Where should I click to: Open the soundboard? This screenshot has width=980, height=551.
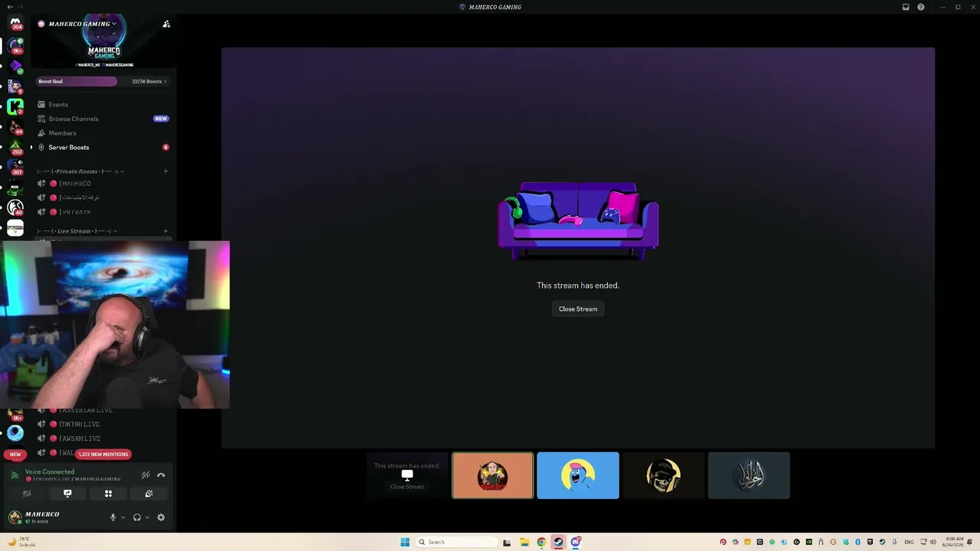click(149, 494)
